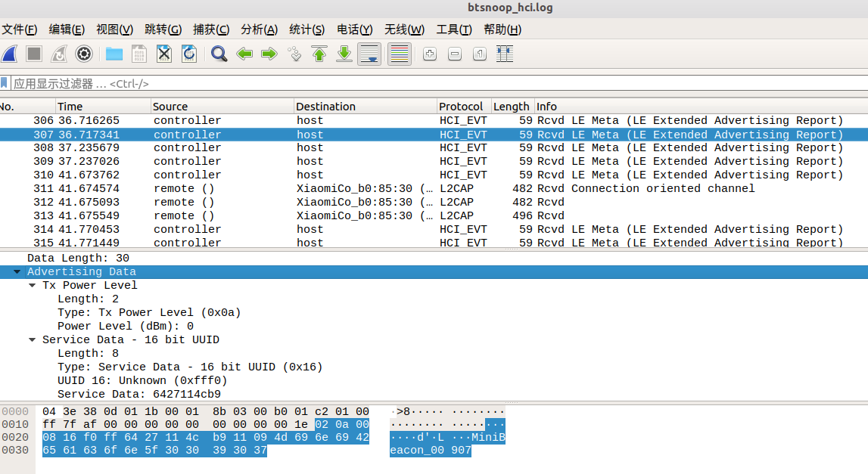Collapse Service Data - 16 bit UUID node
868x474 pixels.
tap(32, 340)
